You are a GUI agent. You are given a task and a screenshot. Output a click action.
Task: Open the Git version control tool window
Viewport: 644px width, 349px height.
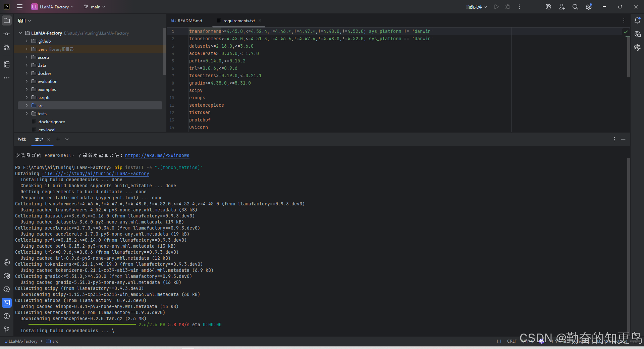click(7, 330)
